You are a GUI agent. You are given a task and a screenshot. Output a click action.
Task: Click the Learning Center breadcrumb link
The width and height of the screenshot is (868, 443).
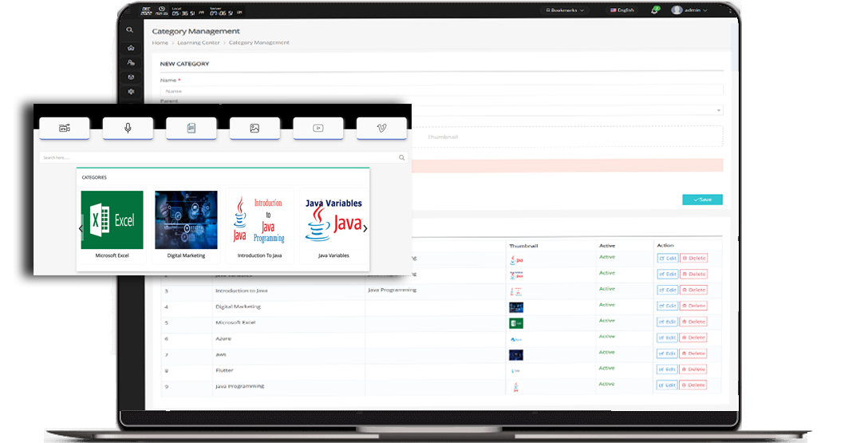pos(199,42)
